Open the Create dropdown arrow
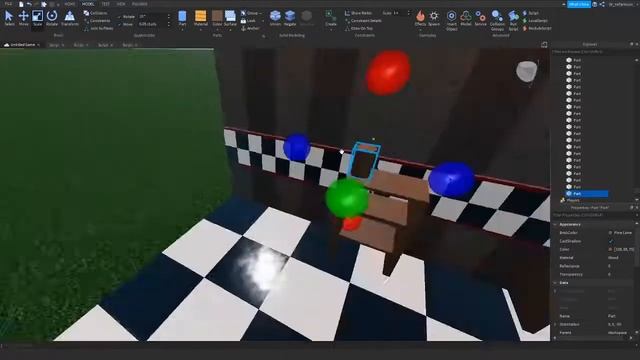 (x=331, y=29)
